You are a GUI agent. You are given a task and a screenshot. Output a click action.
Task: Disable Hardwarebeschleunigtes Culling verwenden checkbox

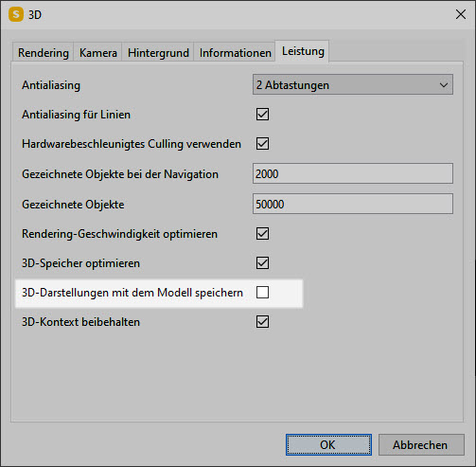coord(262,144)
